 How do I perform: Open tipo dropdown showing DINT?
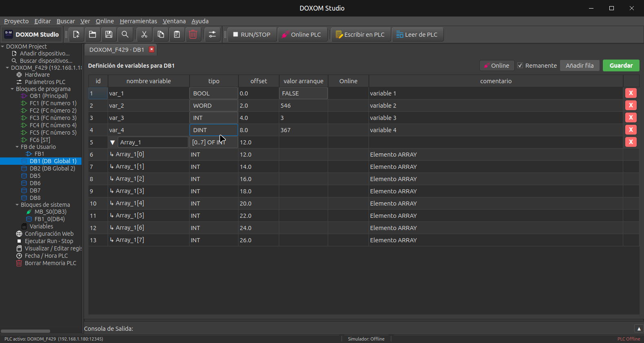(x=214, y=130)
